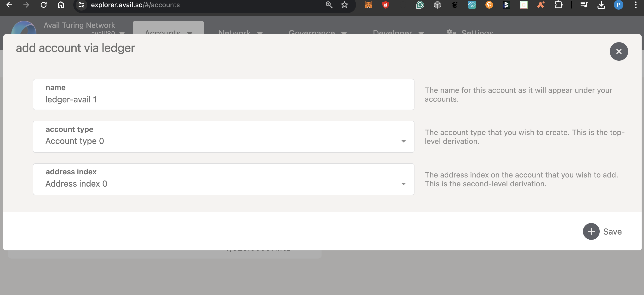
Task: Click the puzzle-piece extensions icon
Action: point(558,5)
